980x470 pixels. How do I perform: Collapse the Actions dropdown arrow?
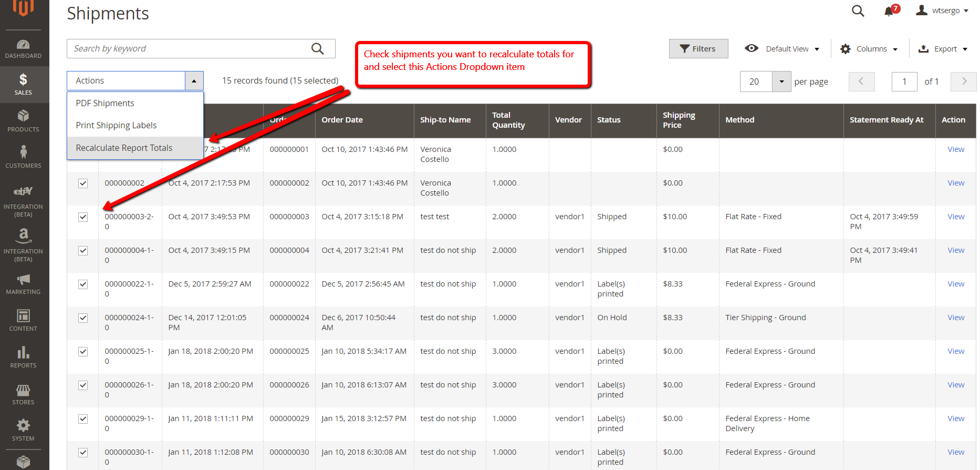194,81
